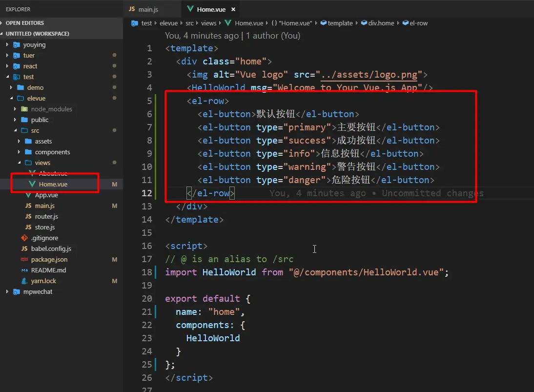Viewport: 534px width, 392px height.
Task: Collapse the src folder arrow
Action: click(x=15, y=130)
